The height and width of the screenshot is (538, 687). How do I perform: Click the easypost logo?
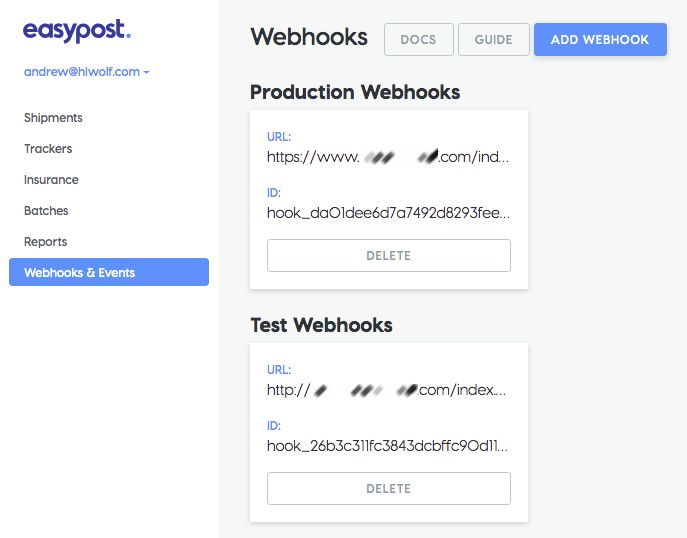pos(77,31)
